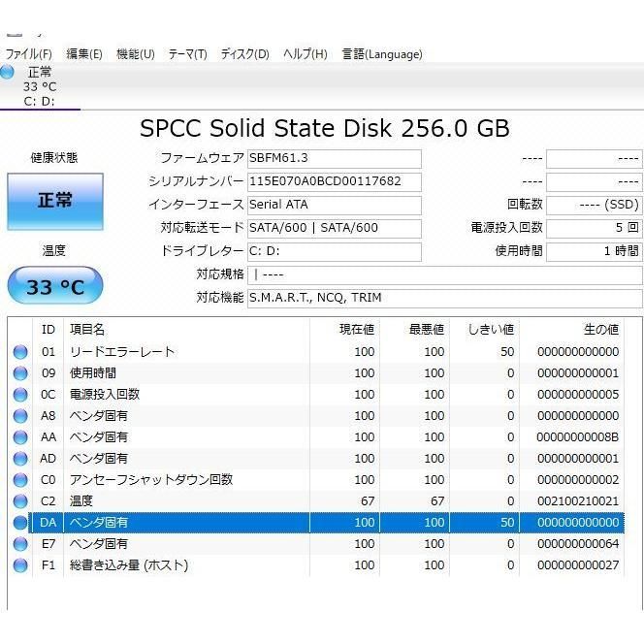Click raw value 000000000027

[578, 565]
